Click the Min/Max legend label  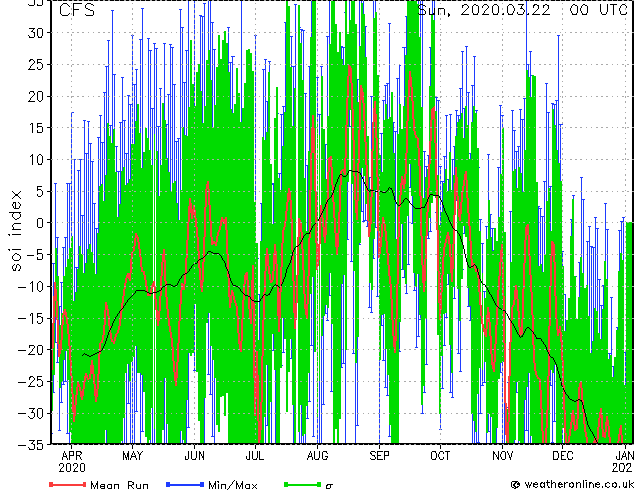(x=232, y=484)
